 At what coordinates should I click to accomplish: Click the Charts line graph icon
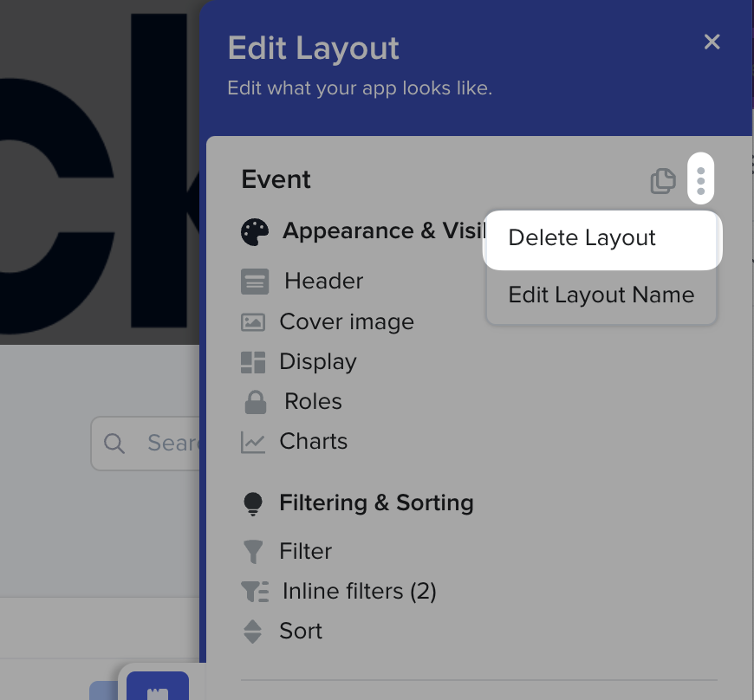point(253,442)
